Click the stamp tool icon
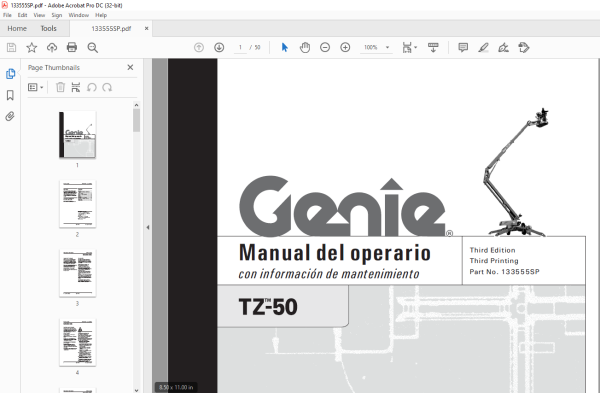 pyautogui.click(x=523, y=47)
